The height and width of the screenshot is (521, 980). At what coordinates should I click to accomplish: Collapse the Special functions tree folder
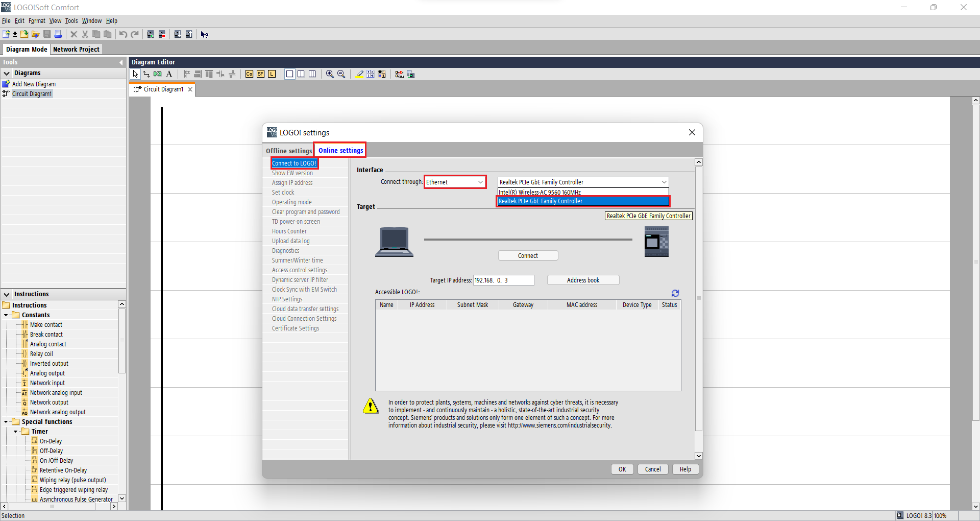(x=6, y=422)
